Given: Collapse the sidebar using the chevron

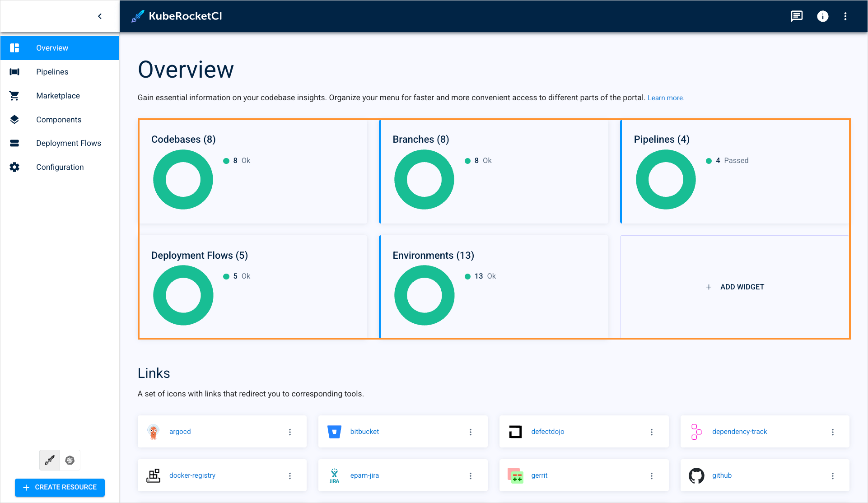Looking at the screenshot, I should [x=100, y=16].
